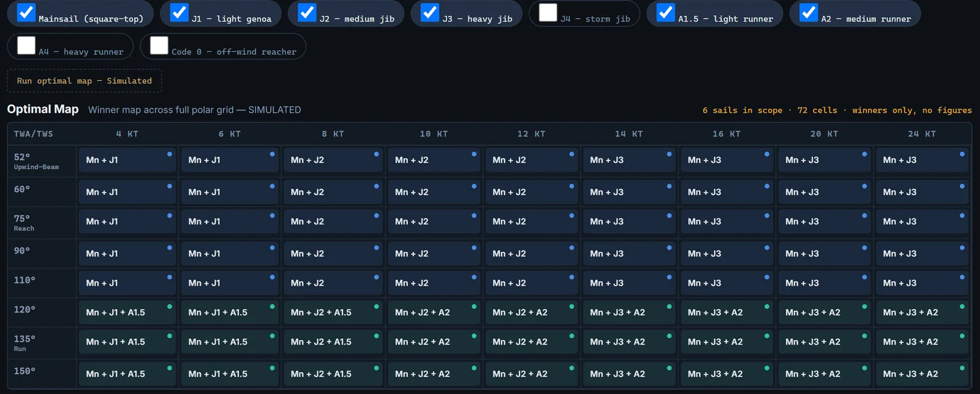Select the 75° 16 KT cell Mn + J3
The width and height of the screenshot is (980, 394).
[x=727, y=221]
